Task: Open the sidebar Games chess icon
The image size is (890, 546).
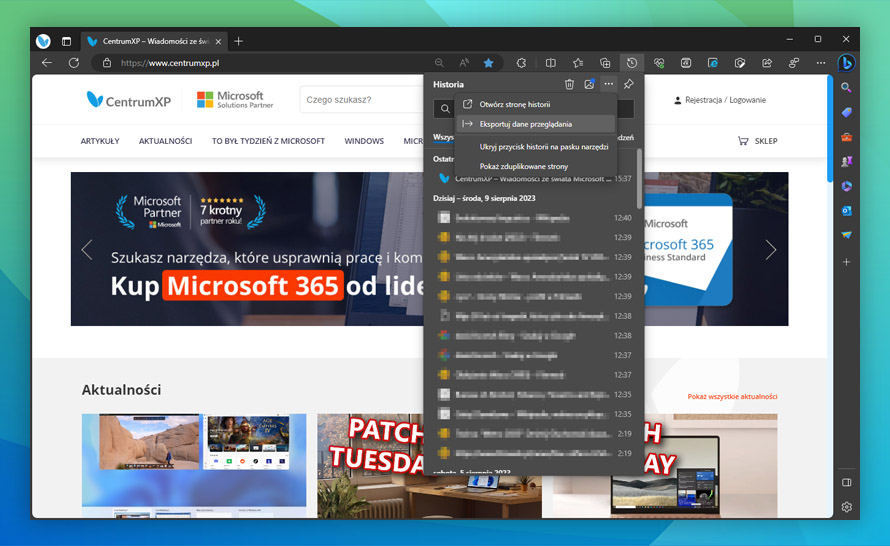Action: pyautogui.click(x=846, y=161)
